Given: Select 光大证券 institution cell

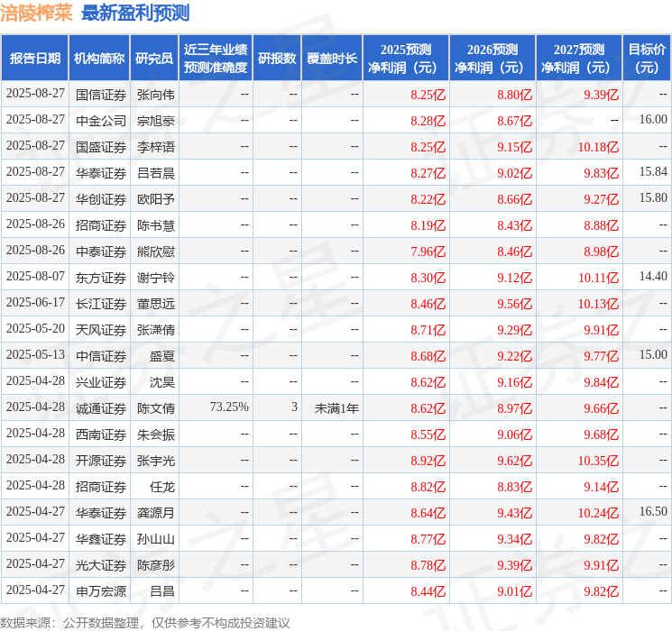Looking at the screenshot, I should (101, 565).
